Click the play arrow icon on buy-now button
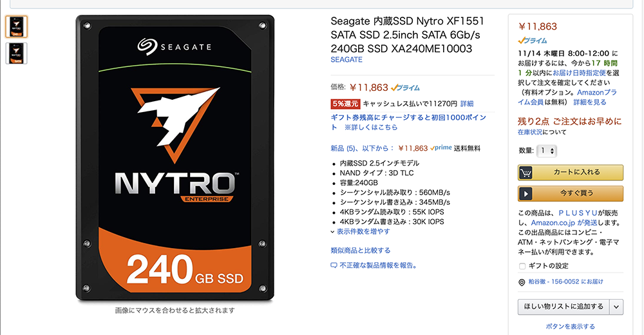This screenshot has height=335, width=644. pos(526,194)
